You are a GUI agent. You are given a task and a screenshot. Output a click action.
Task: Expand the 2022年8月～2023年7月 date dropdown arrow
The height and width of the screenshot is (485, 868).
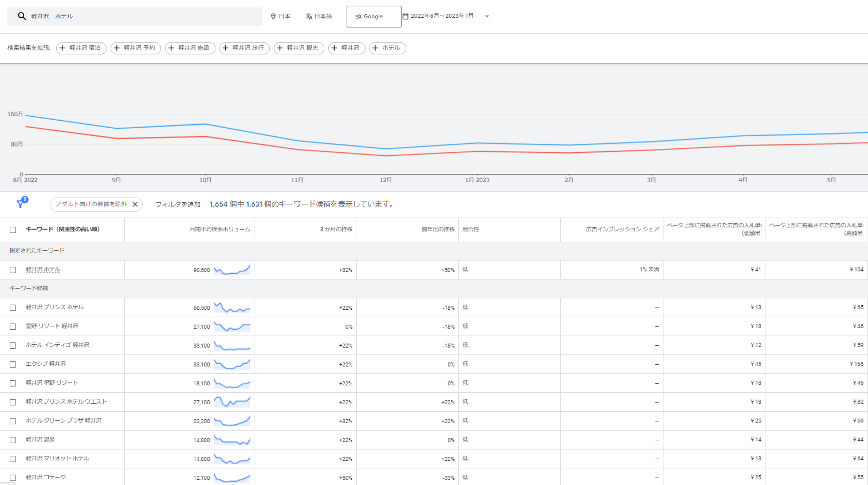click(x=487, y=17)
